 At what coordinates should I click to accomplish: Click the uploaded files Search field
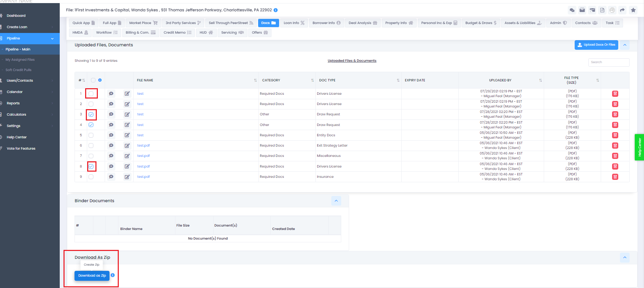(609, 62)
